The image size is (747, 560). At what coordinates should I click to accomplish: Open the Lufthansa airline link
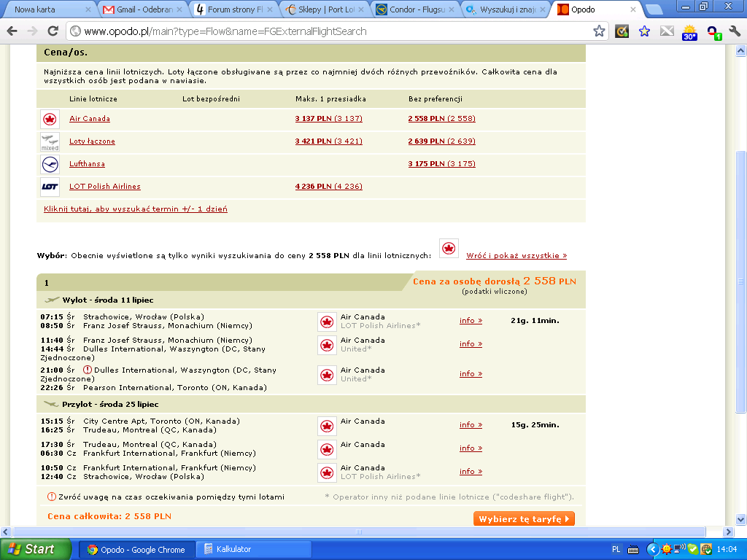(88, 164)
